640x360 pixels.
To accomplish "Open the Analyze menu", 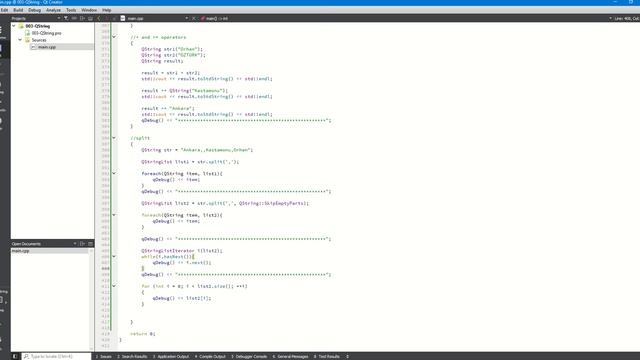I will pyautogui.click(x=53, y=10).
